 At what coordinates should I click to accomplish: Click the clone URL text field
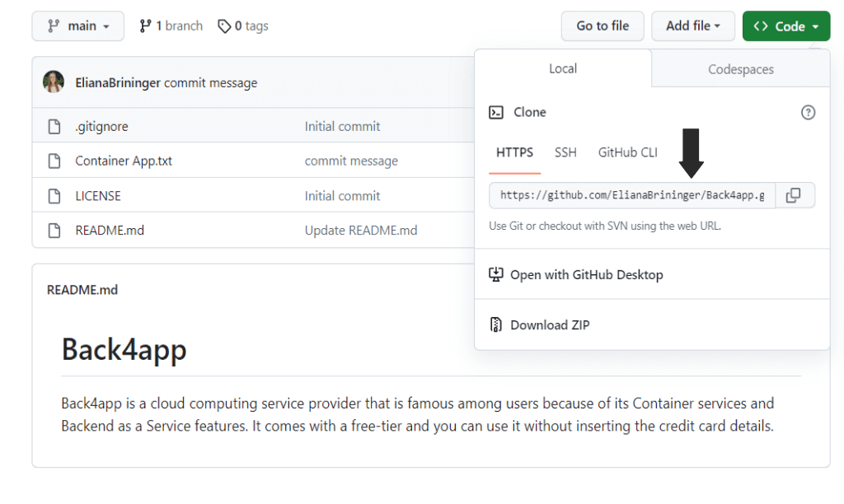(x=632, y=195)
